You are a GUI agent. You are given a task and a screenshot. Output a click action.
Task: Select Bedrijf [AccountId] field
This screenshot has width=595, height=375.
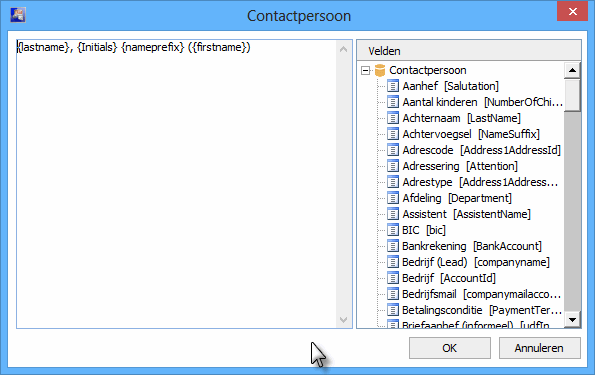tap(449, 278)
